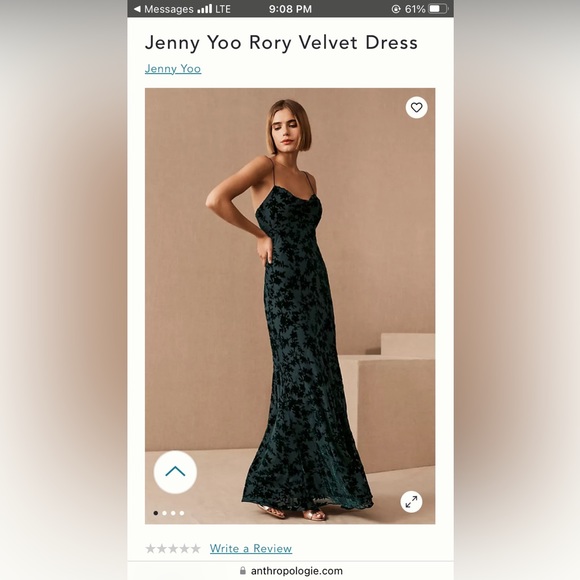
Task: Select the third image carousel dot
Action: pos(173,513)
